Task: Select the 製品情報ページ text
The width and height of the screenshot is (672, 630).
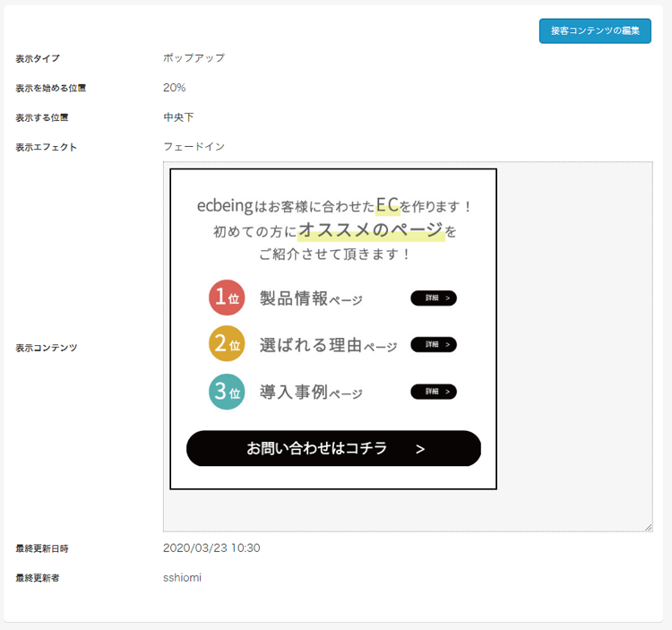Action: pos(311,298)
